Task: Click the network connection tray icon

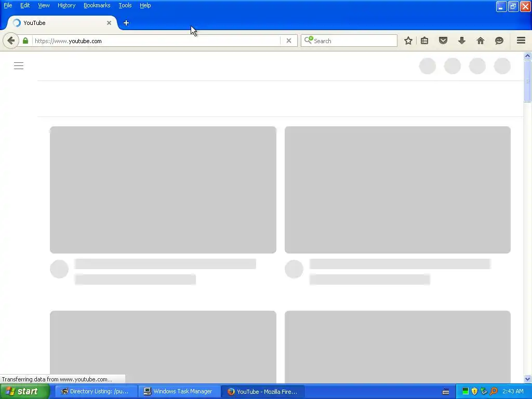Action: pyautogui.click(x=484, y=392)
